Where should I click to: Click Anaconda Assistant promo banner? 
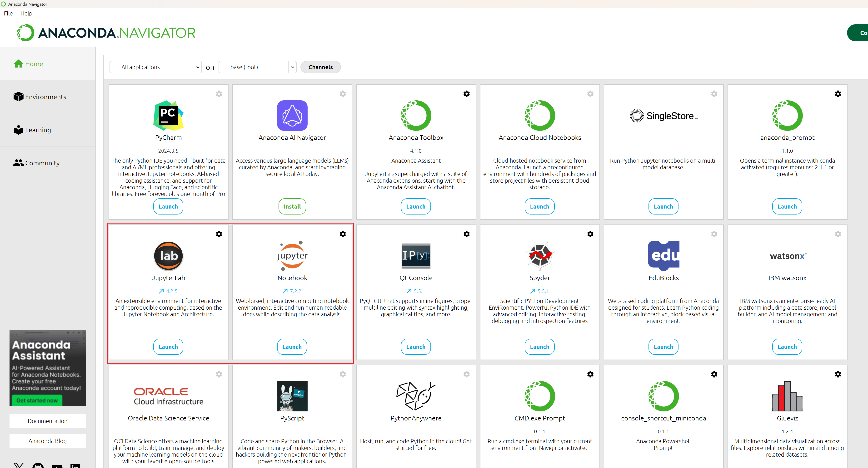tap(48, 368)
